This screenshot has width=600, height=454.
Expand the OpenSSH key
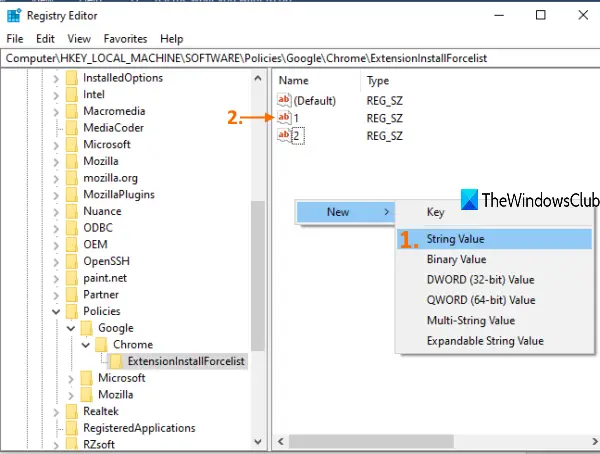[x=56, y=262]
